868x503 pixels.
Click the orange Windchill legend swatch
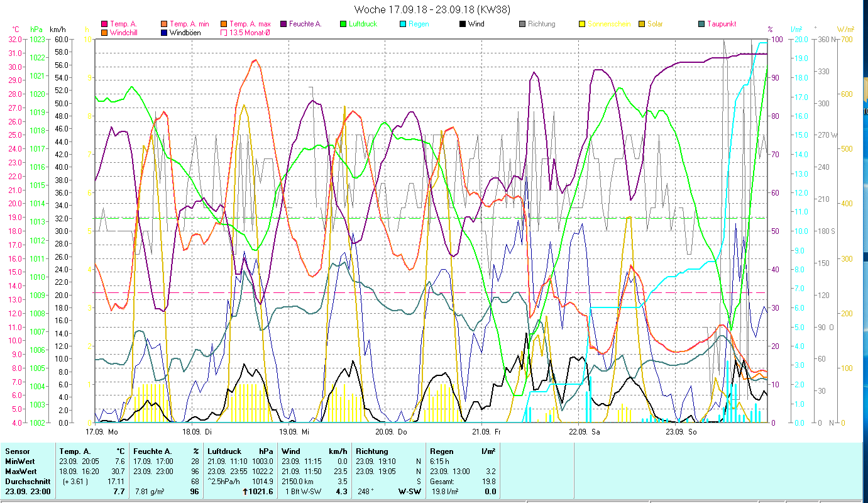[104, 33]
